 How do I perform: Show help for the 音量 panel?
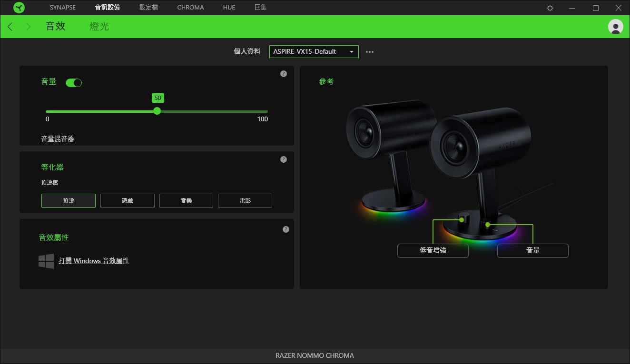284,74
